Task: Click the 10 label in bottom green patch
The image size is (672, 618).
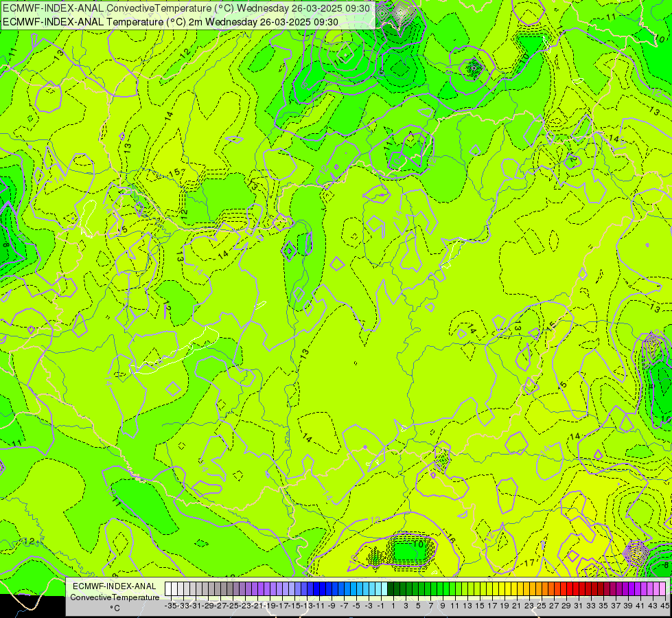Action: click(x=418, y=544)
